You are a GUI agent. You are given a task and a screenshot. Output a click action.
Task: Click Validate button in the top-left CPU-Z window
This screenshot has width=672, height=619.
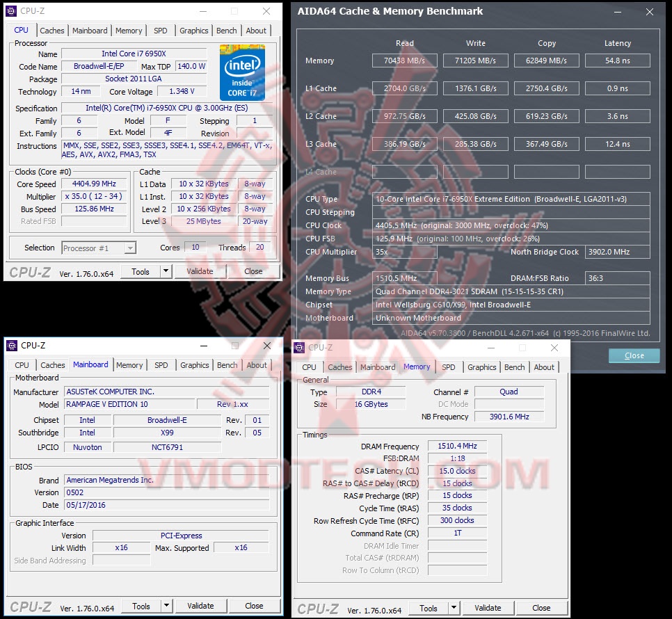pyautogui.click(x=200, y=271)
